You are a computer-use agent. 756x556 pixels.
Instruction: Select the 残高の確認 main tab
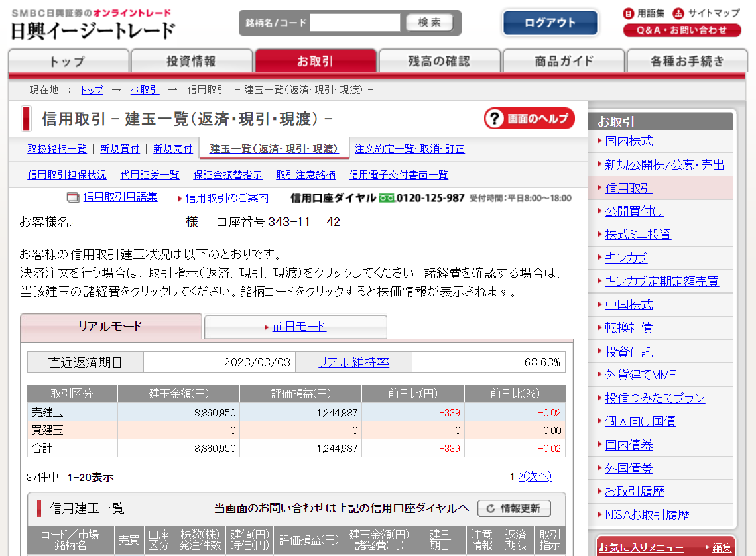(438, 62)
